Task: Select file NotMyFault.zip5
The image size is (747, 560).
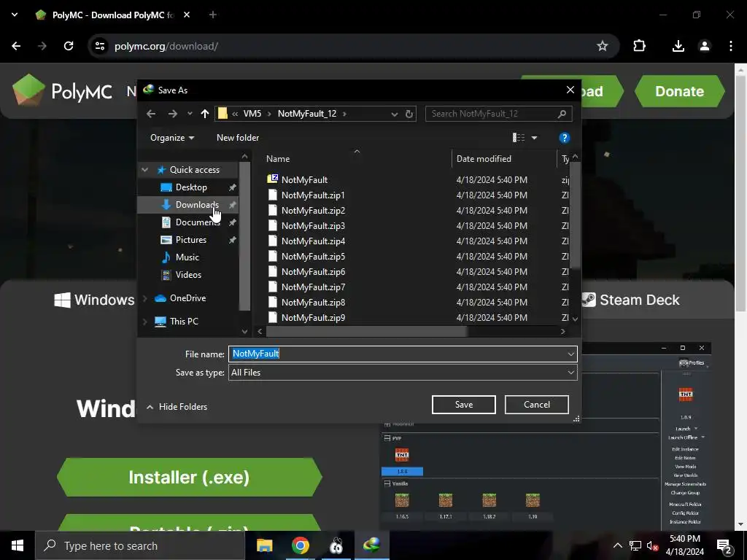Action: tap(313, 256)
